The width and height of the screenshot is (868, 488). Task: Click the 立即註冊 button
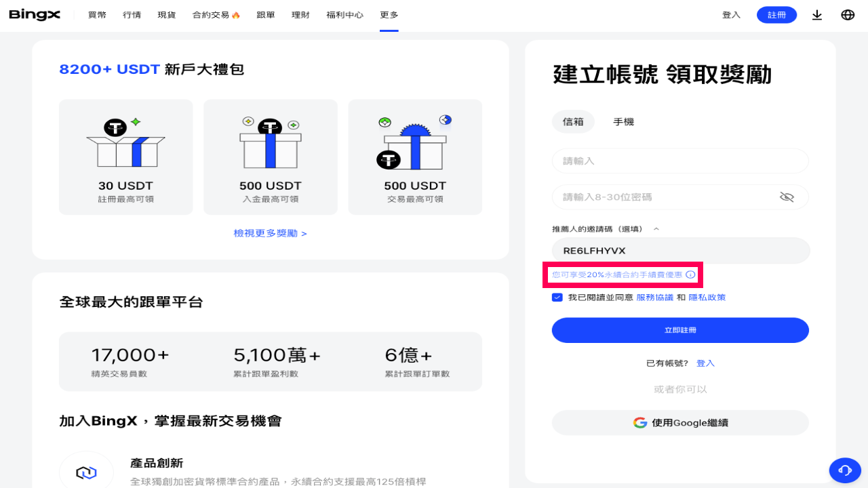pyautogui.click(x=680, y=330)
